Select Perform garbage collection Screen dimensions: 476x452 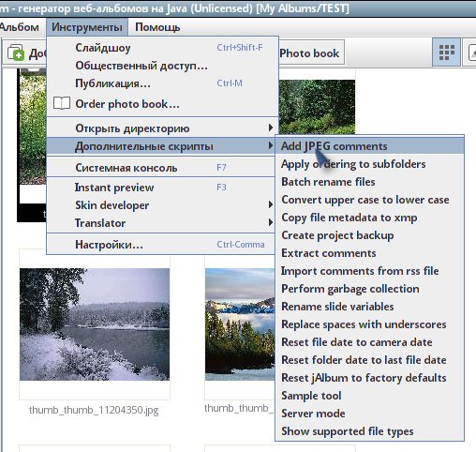pyautogui.click(x=369, y=289)
